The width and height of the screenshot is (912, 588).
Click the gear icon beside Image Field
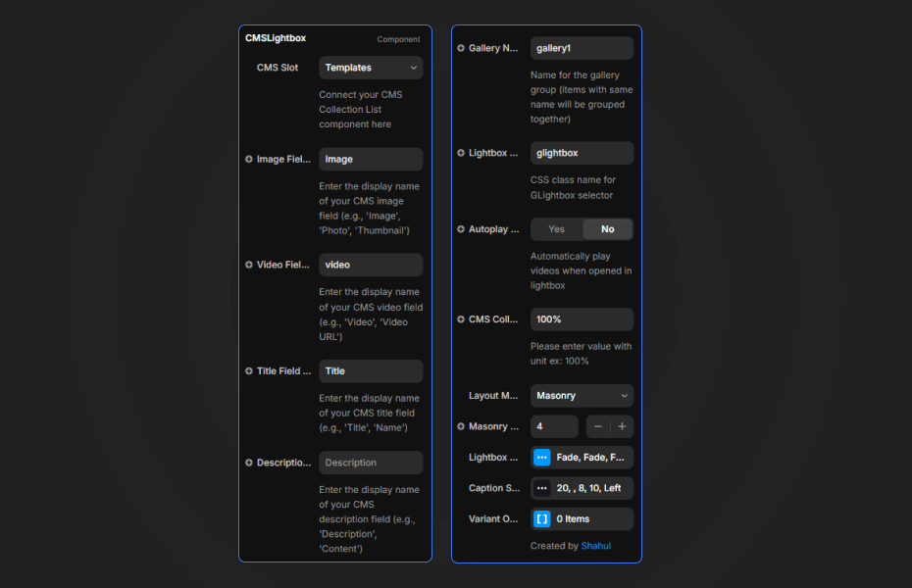point(248,159)
